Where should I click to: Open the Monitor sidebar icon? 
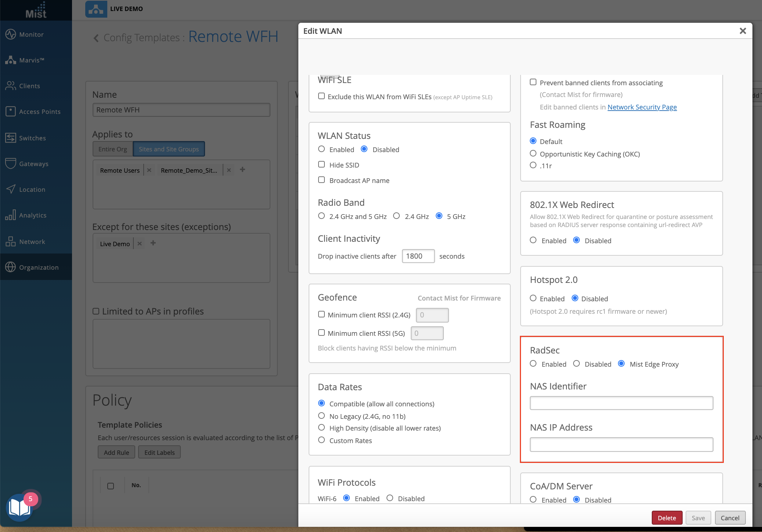11,34
